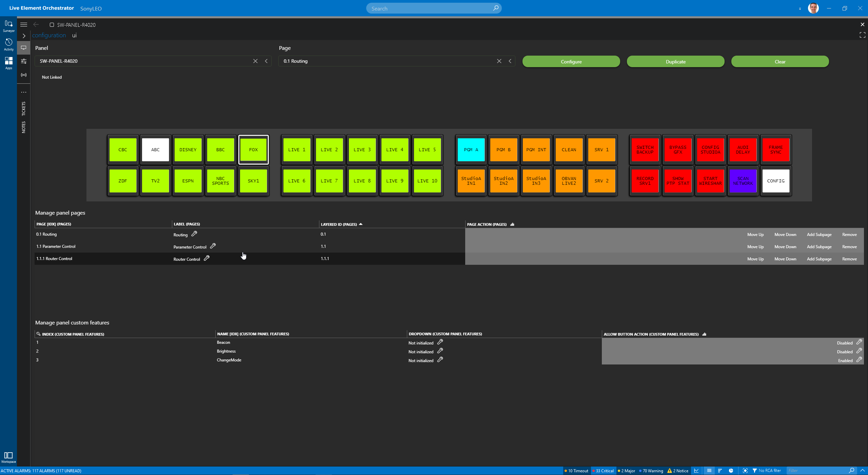
Task: Toggle the 33 Critical alarm filter
Action: (x=603, y=471)
